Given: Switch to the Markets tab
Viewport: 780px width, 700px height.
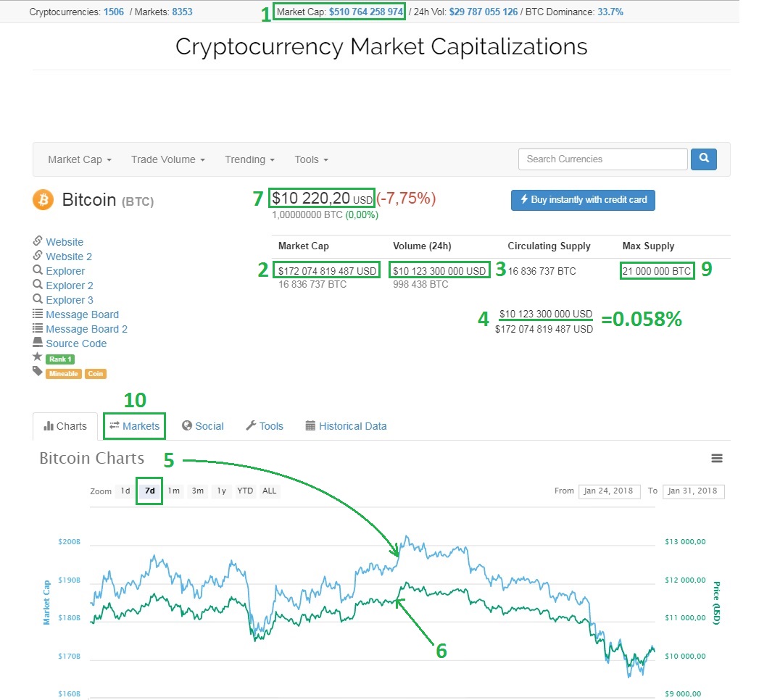Looking at the screenshot, I should 135,426.
